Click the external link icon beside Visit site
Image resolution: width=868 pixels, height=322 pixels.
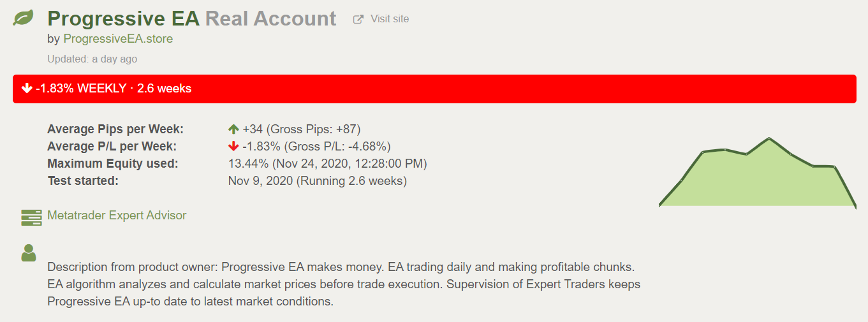click(358, 19)
